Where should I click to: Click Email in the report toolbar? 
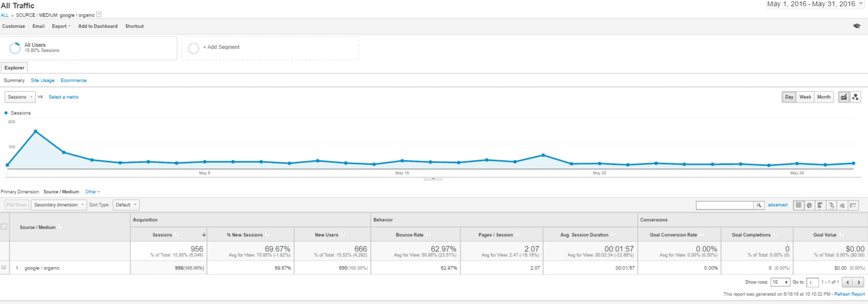(38, 26)
